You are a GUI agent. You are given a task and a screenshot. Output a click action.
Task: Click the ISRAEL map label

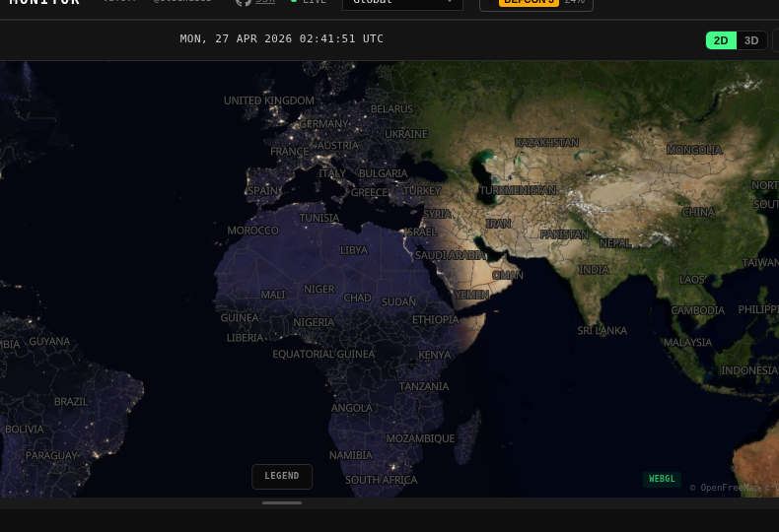click(x=421, y=232)
